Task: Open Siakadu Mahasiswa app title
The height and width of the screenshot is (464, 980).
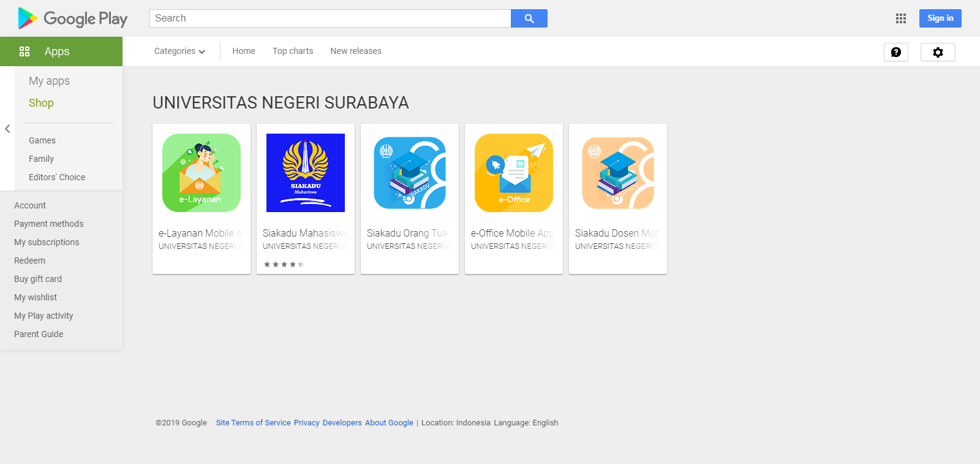Action: click(x=305, y=233)
